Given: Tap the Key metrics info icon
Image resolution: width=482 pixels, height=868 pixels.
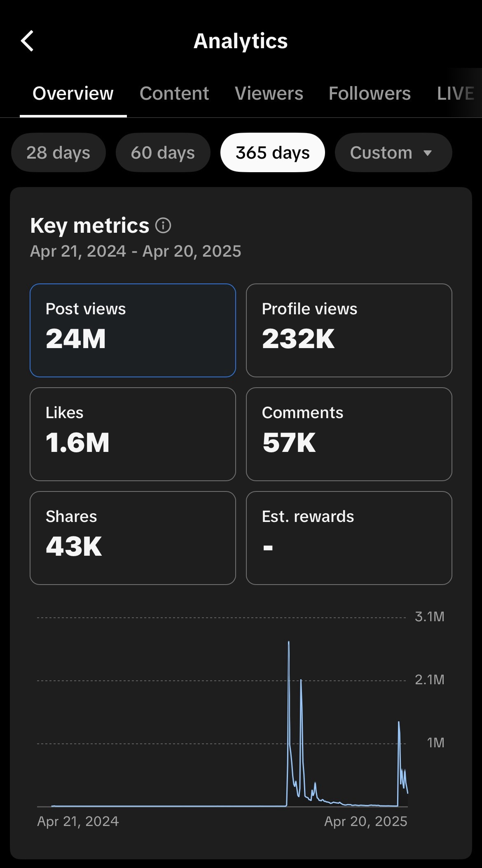Looking at the screenshot, I should click(163, 226).
